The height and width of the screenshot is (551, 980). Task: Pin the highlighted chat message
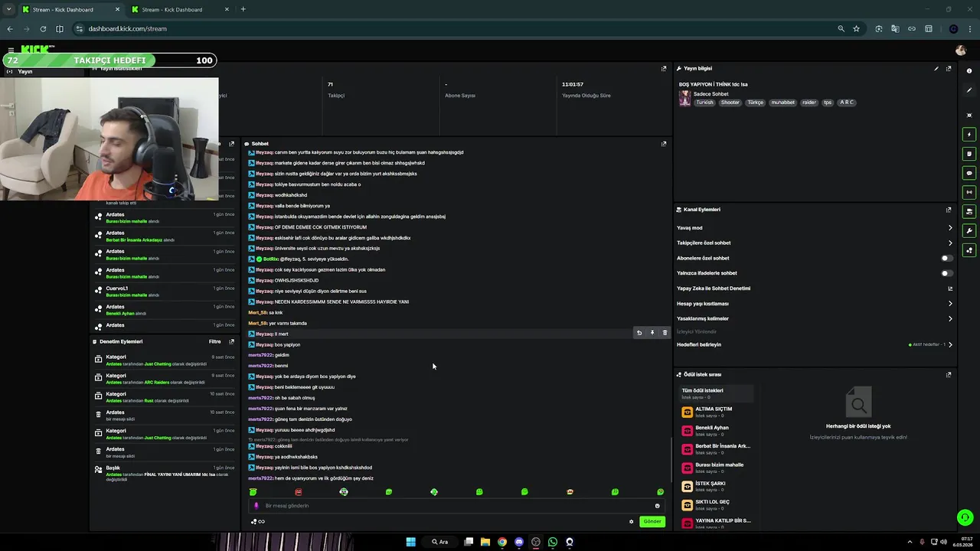tap(652, 333)
